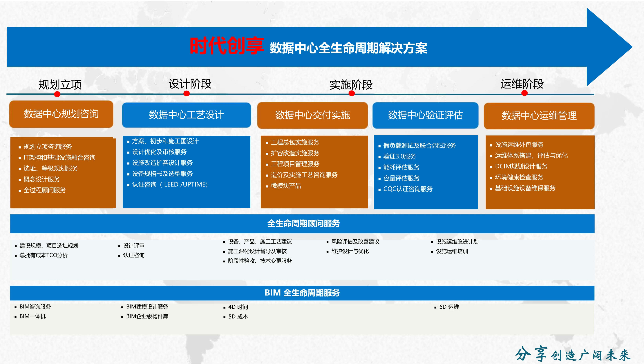Click 设计评审 bullet text

[x=134, y=246]
